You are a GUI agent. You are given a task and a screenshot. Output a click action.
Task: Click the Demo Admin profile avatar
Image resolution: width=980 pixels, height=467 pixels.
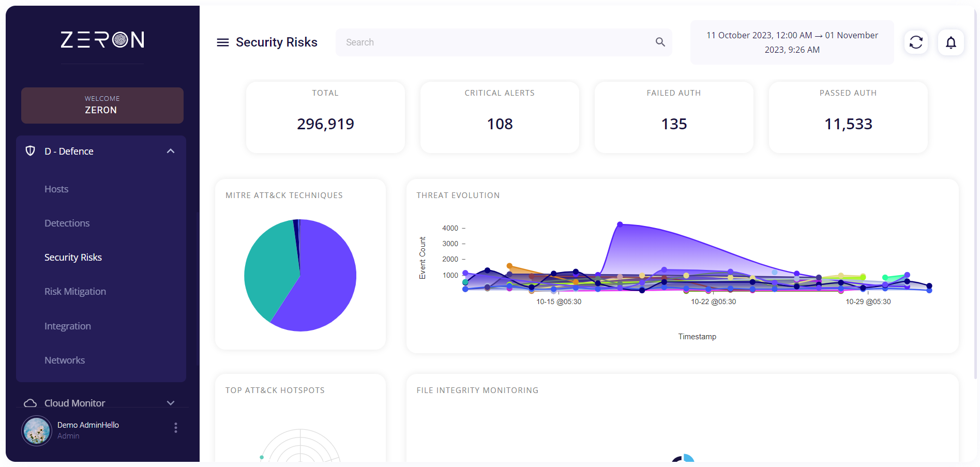pyautogui.click(x=37, y=430)
